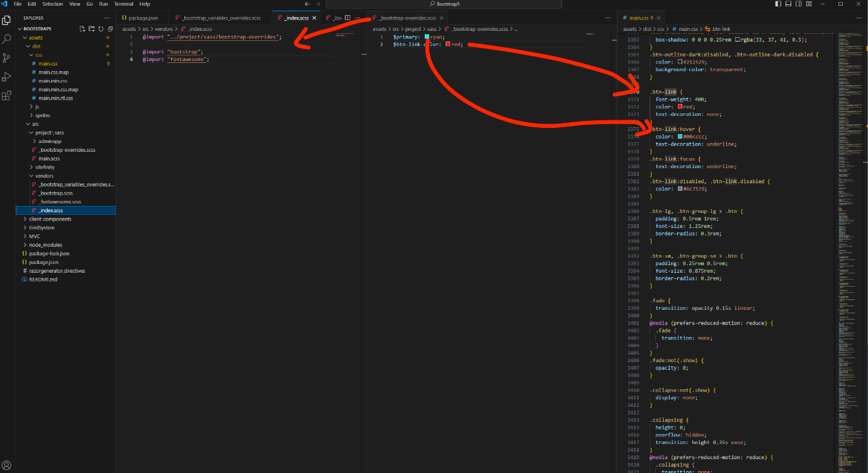Open the Run and Debug view
868x473 pixels.
(7, 77)
